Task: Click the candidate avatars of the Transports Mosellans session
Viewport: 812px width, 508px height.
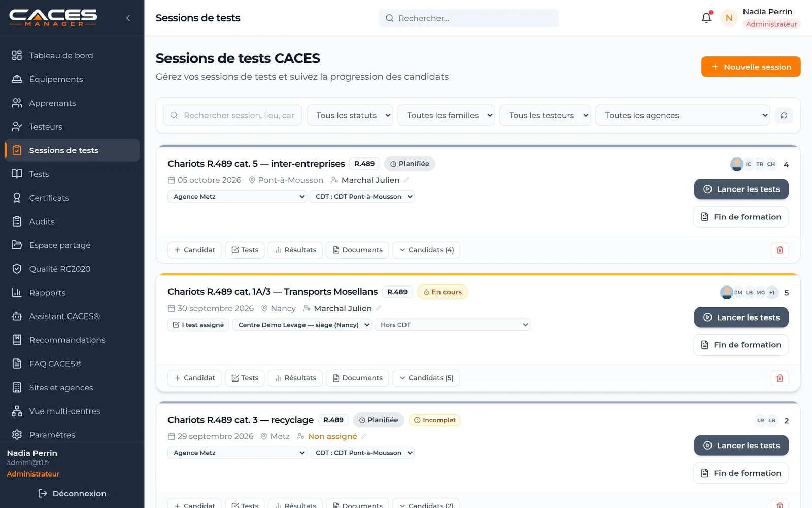Action: [x=749, y=292]
